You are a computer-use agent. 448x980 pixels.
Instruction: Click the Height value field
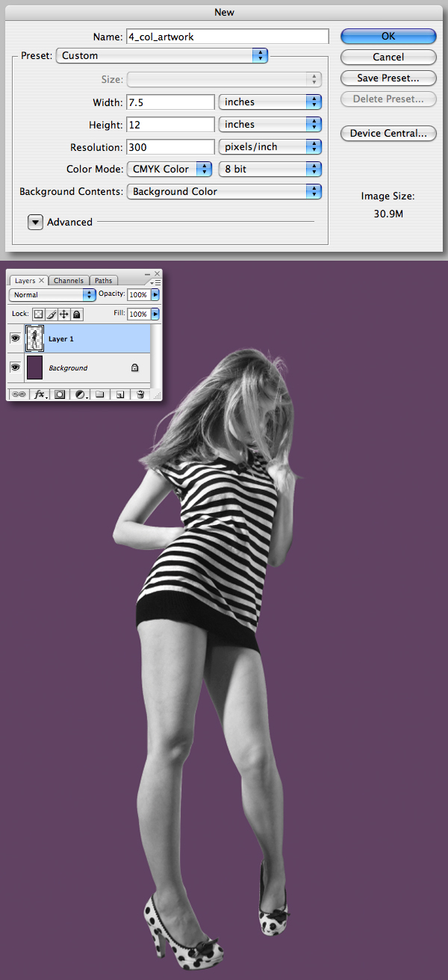(171, 124)
